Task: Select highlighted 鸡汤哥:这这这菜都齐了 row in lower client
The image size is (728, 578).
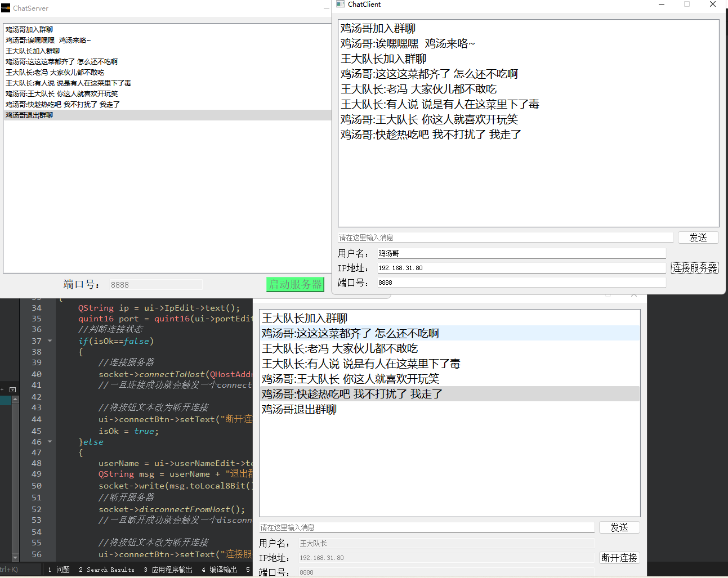Action: point(450,333)
